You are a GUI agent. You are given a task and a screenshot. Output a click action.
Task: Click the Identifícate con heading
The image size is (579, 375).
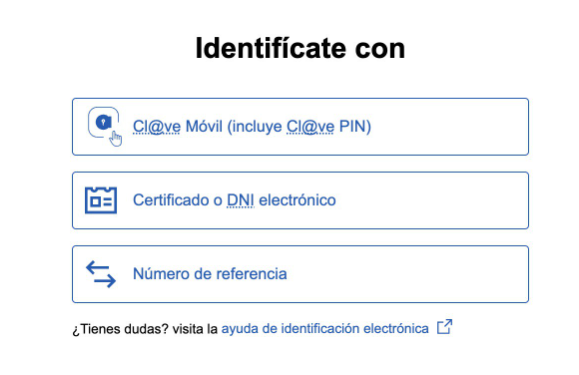300,48
